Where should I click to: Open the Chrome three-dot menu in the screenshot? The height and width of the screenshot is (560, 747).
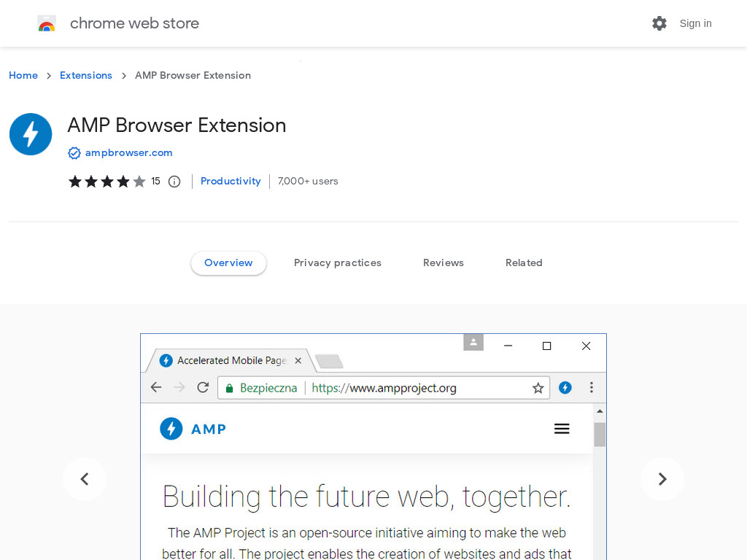592,387
